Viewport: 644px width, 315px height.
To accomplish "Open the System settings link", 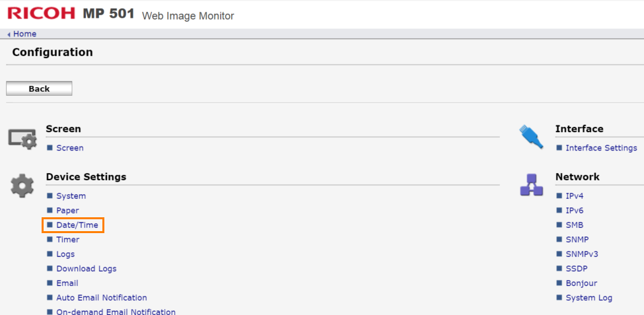I will pos(71,196).
